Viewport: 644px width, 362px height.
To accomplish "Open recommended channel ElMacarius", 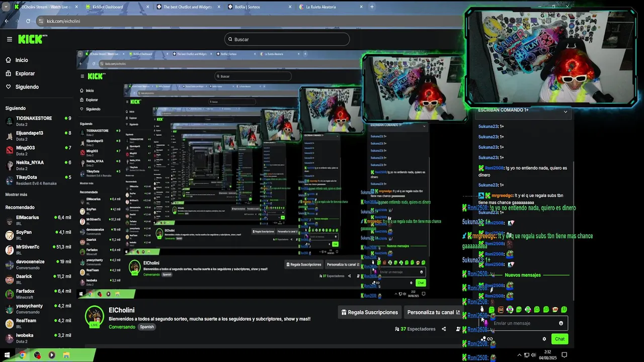I will point(38,220).
